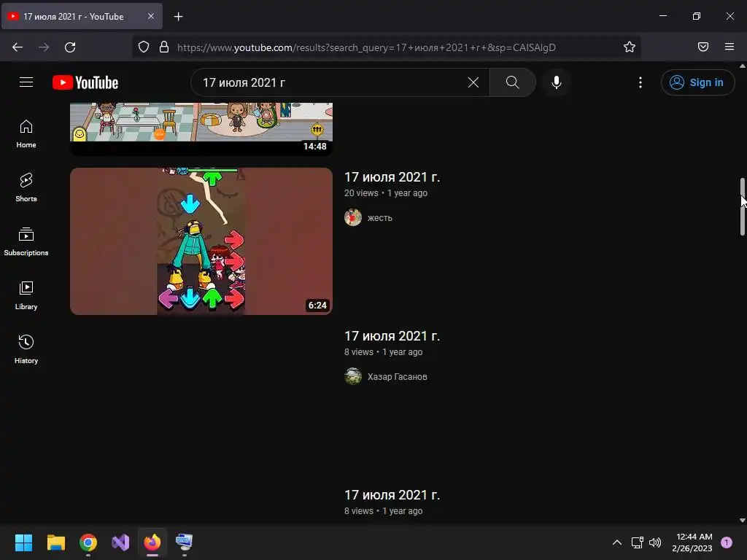This screenshot has height=560, width=747.
Task: Open the channel 'Хазар Гасанов'
Action: (398, 377)
